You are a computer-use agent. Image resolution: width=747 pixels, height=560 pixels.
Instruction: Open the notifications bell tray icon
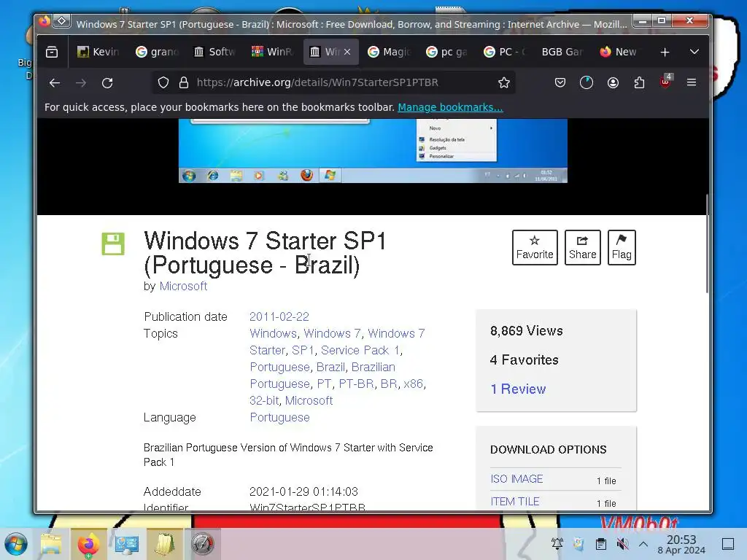(x=557, y=544)
